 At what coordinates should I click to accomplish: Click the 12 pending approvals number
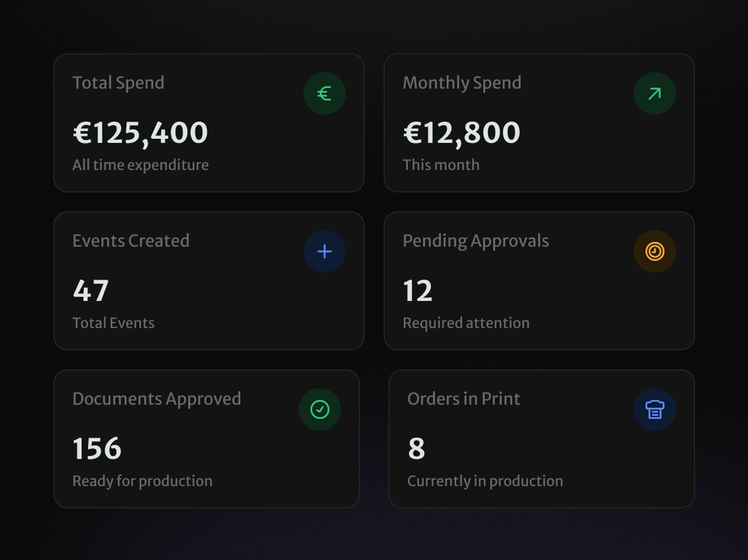point(418,291)
